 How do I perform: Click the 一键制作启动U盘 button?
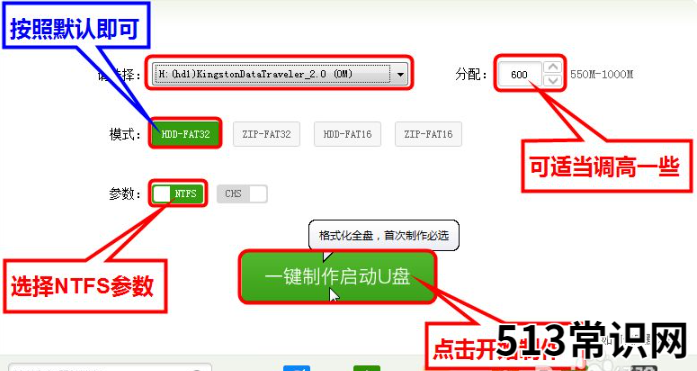tap(337, 277)
